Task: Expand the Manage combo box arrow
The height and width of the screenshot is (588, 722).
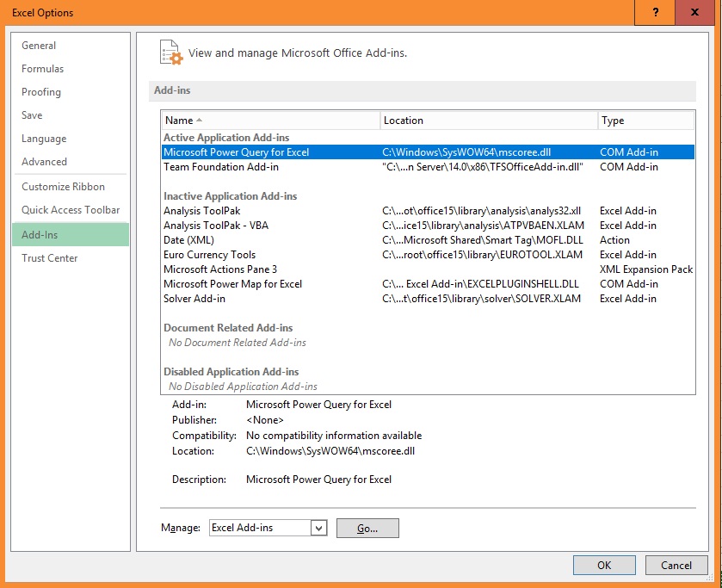Action: (x=317, y=529)
